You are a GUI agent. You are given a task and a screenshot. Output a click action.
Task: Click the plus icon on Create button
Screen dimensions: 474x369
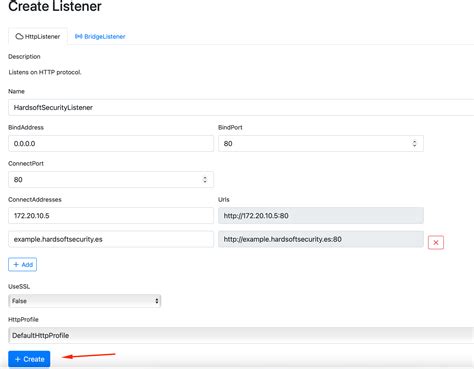point(18,359)
